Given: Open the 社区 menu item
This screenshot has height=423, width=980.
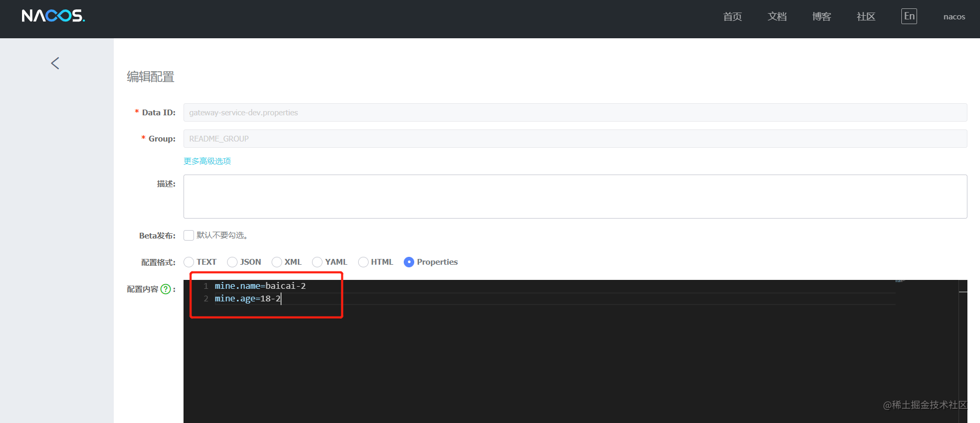Looking at the screenshot, I should (x=866, y=17).
